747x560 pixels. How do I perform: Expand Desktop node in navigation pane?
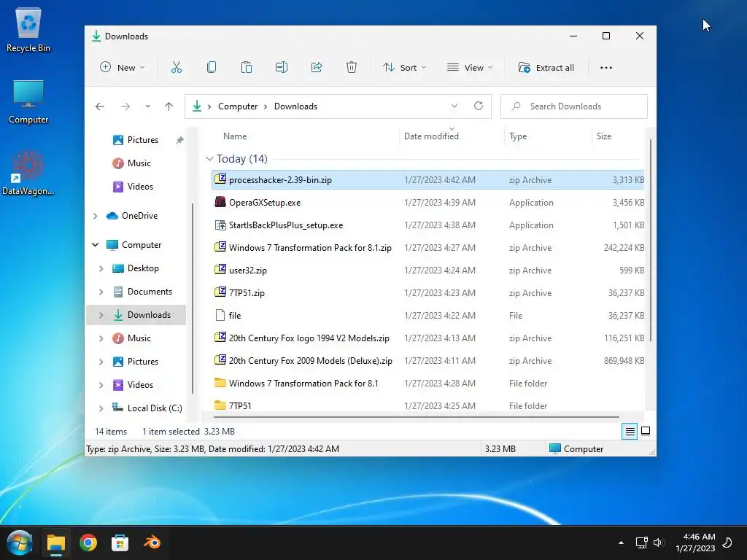click(x=101, y=268)
